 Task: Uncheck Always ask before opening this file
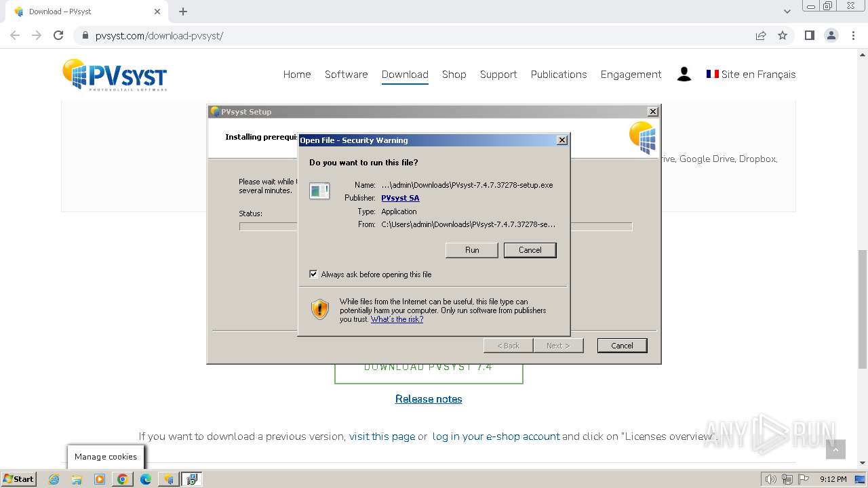tap(313, 274)
